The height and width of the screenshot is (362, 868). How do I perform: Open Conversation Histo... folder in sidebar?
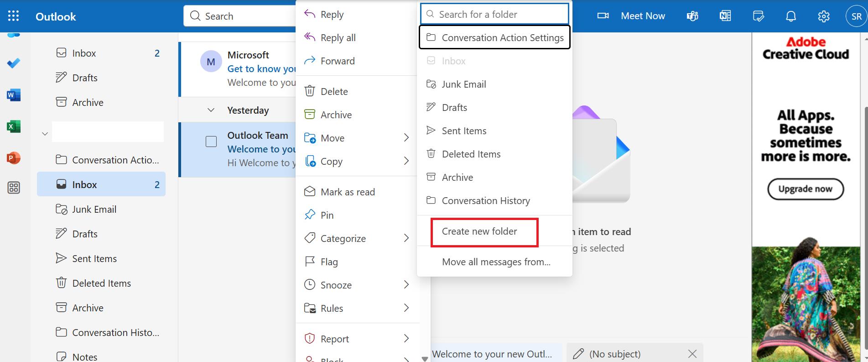click(101, 332)
